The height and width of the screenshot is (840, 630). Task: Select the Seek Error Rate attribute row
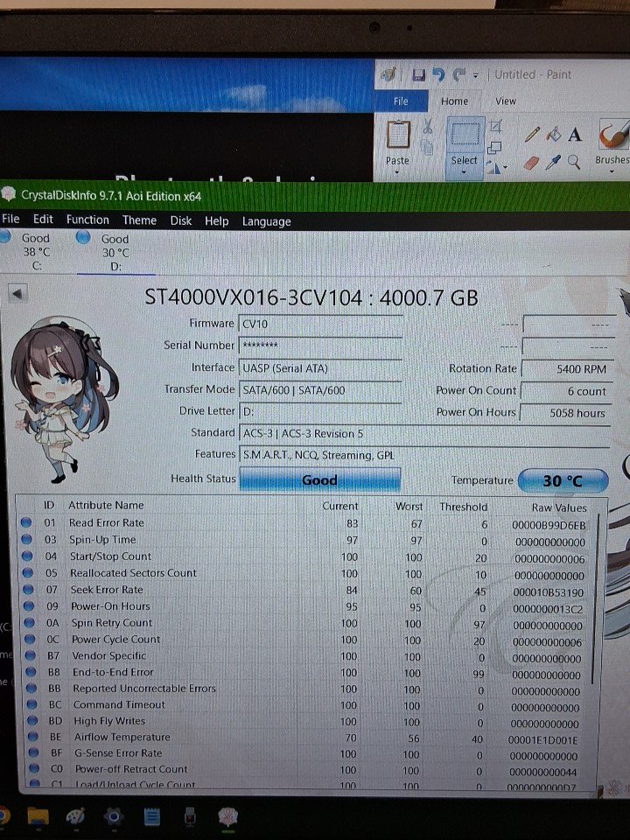pyautogui.click(x=306, y=591)
